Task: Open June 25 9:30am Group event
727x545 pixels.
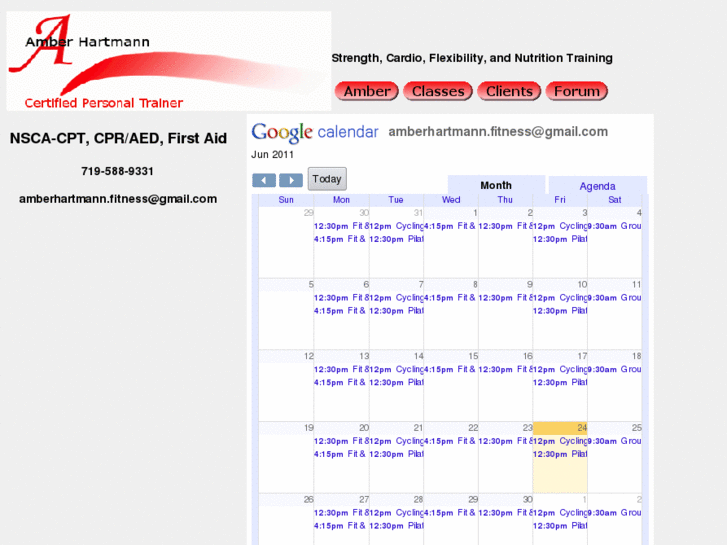Action: (x=614, y=441)
